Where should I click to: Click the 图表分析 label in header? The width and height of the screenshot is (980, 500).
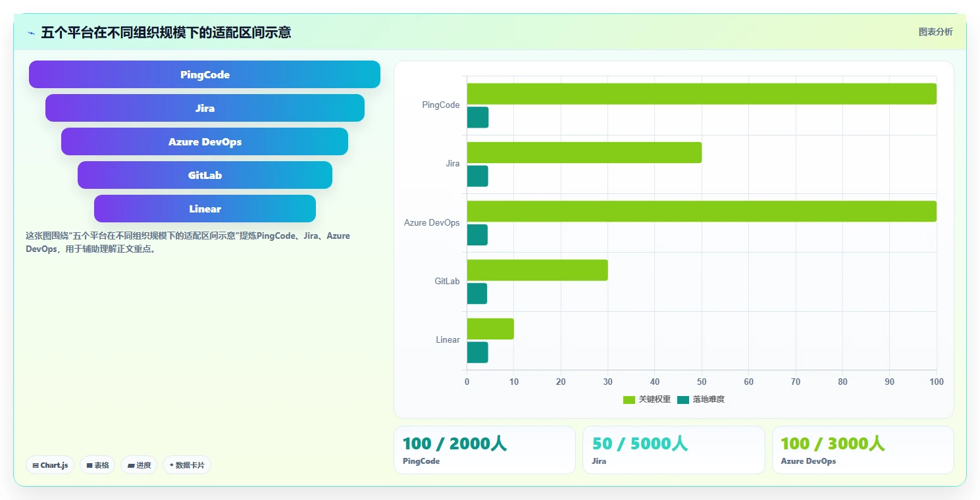(x=935, y=32)
